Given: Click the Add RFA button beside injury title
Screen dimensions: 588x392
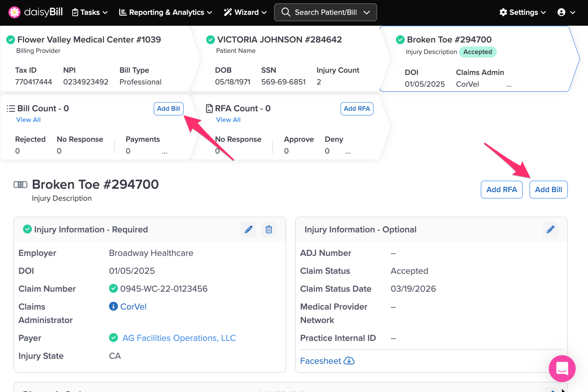Looking at the screenshot, I should pyautogui.click(x=501, y=190).
